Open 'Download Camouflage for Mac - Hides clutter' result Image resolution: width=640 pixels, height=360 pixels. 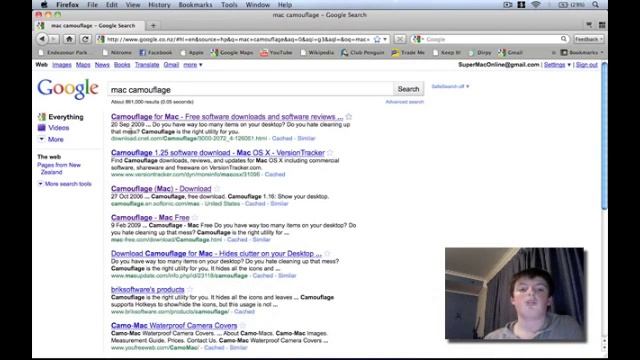[216, 253]
